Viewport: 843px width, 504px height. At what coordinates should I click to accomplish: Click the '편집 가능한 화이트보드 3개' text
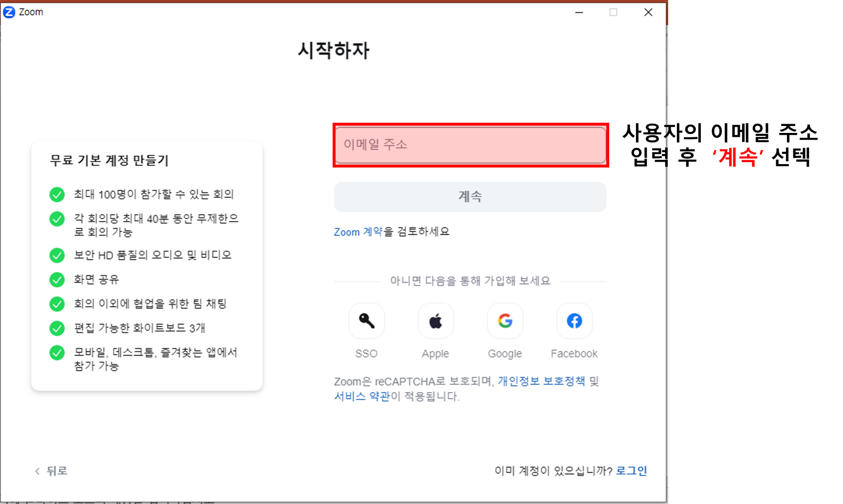[x=139, y=328]
